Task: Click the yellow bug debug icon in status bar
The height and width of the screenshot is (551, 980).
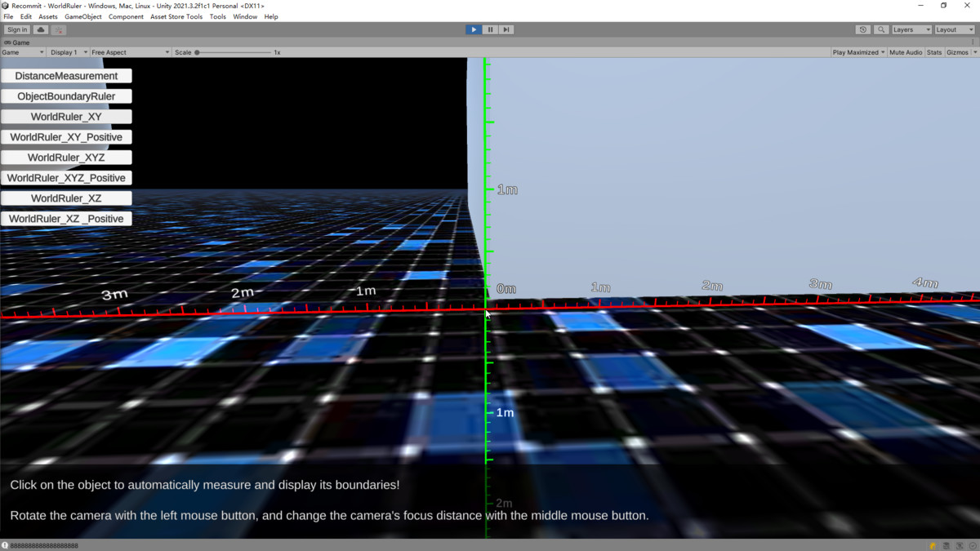Action: pos(933,545)
